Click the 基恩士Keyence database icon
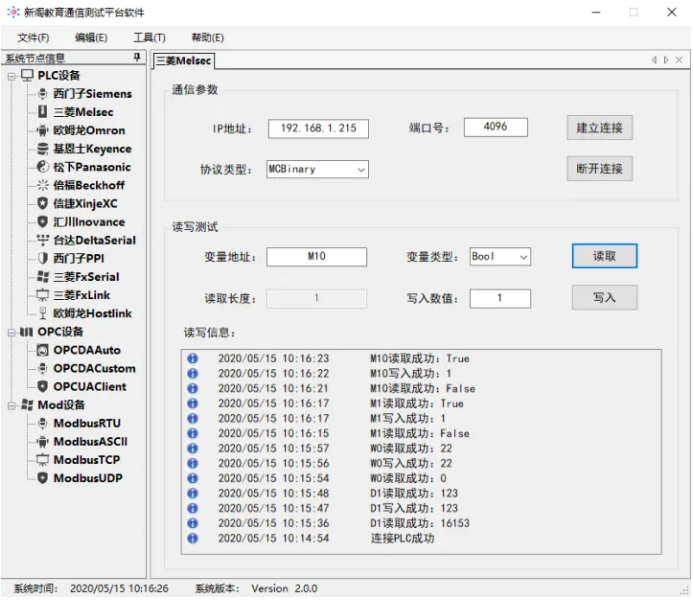The width and height of the screenshot is (693, 600). click(42, 148)
